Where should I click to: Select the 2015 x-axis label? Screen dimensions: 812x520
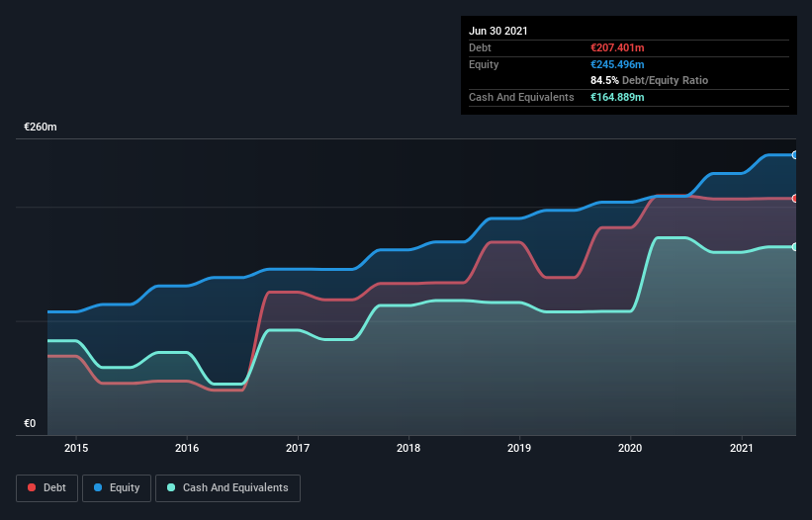76,448
